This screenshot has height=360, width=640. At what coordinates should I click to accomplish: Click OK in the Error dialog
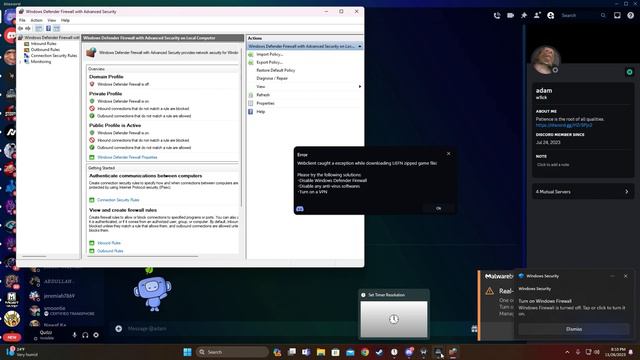[438, 208]
